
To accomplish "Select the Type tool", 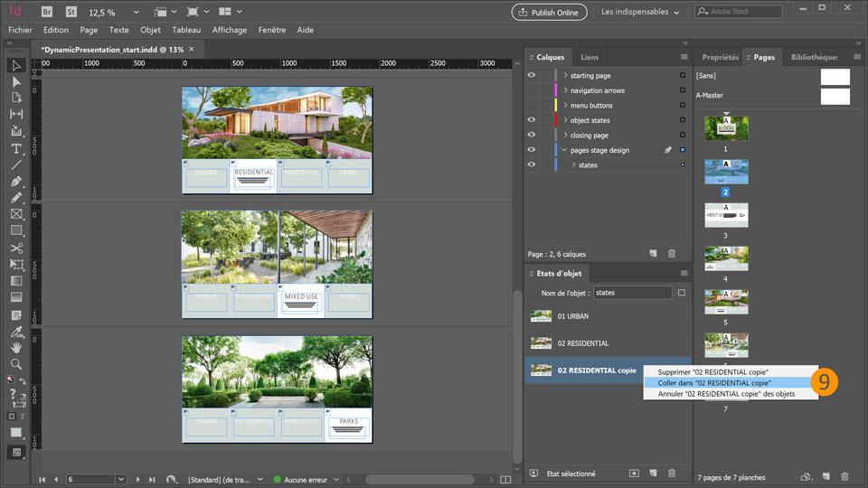I will pos(16,148).
